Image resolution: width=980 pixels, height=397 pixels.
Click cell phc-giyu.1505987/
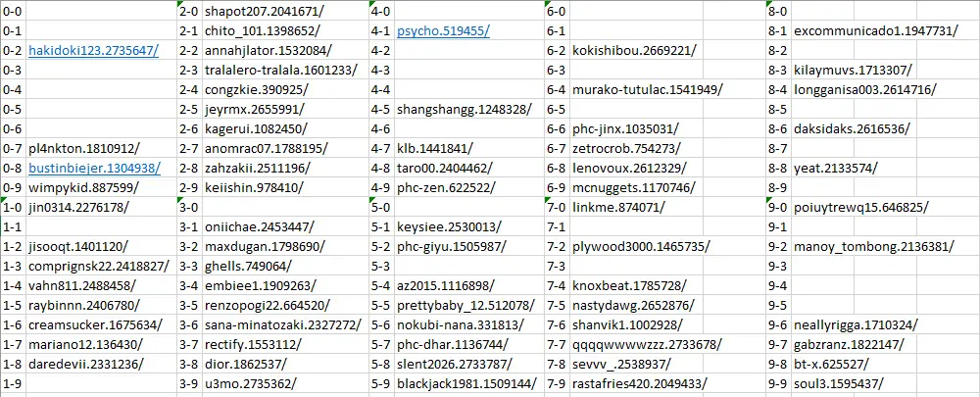click(469, 246)
